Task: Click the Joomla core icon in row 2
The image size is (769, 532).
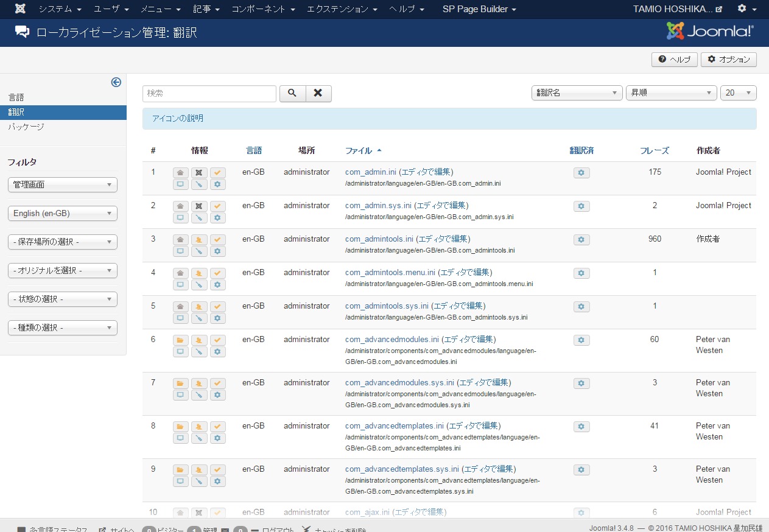Action: [x=198, y=206]
